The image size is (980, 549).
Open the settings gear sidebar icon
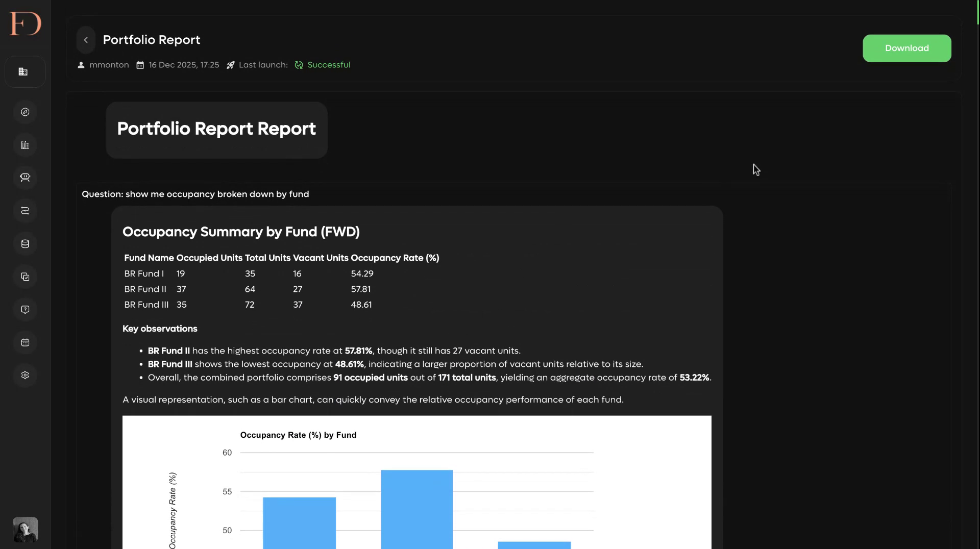click(x=25, y=375)
